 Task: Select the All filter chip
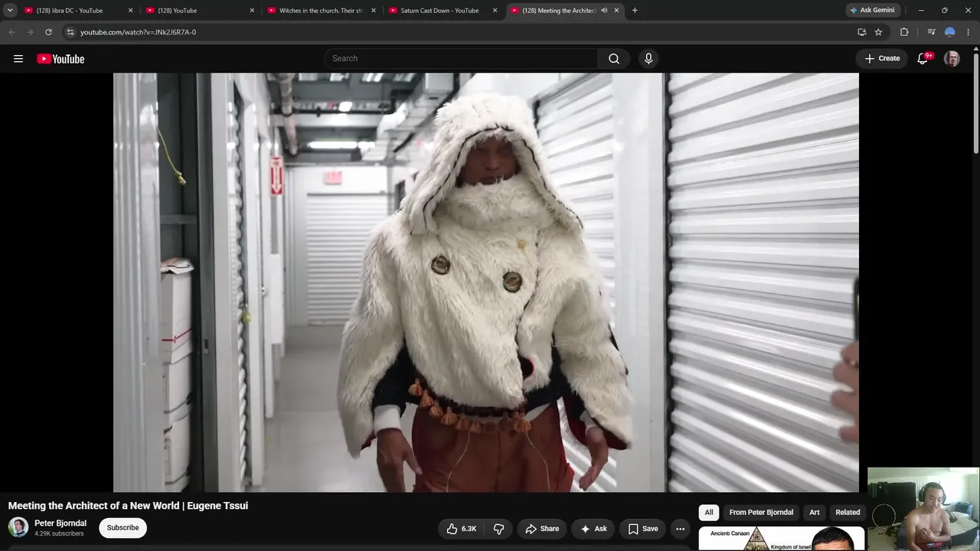[709, 513]
